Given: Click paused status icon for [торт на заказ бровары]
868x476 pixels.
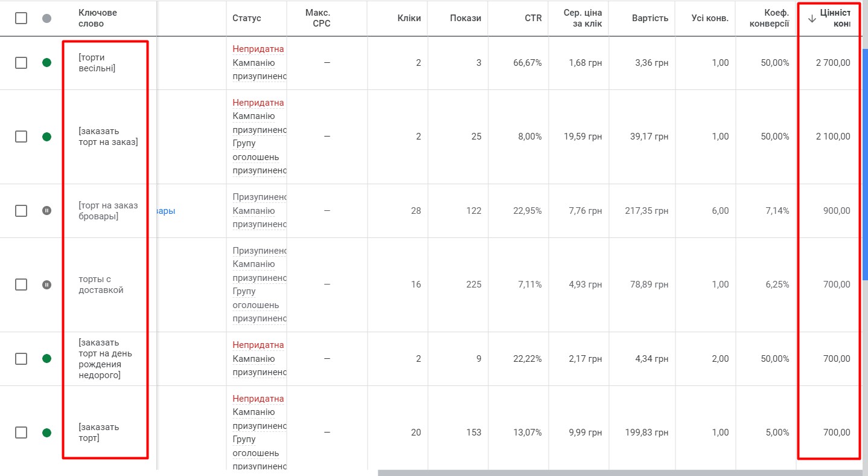Looking at the screenshot, I should [47, 211].
